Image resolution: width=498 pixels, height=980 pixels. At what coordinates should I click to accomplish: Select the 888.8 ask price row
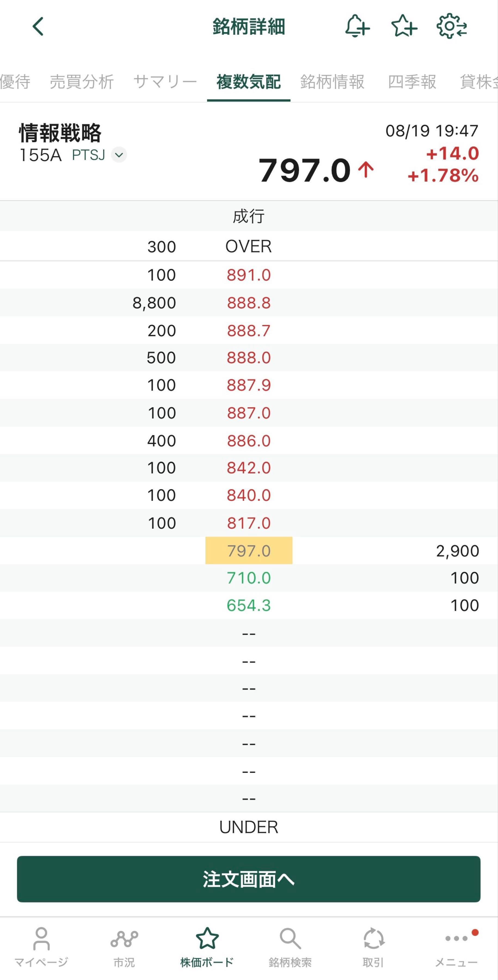[x=249, y=303]
